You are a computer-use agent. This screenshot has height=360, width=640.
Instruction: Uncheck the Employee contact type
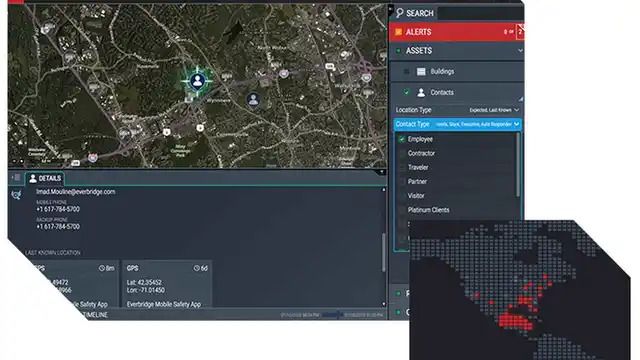point(402,139)
